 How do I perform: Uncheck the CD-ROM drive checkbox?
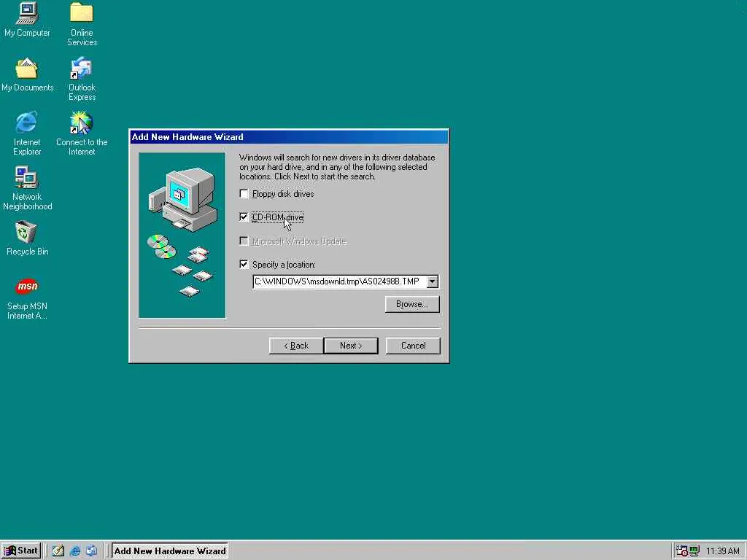pyautogui.click(x=244, y=217)
